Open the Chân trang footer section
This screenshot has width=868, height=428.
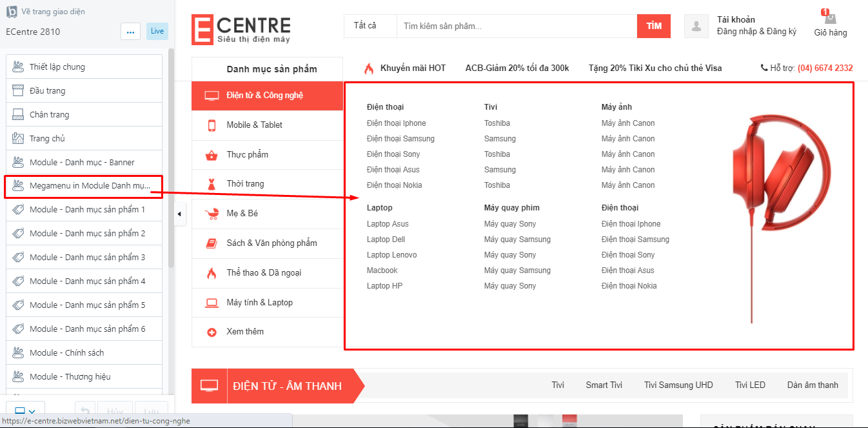click(x=84, y=114)
